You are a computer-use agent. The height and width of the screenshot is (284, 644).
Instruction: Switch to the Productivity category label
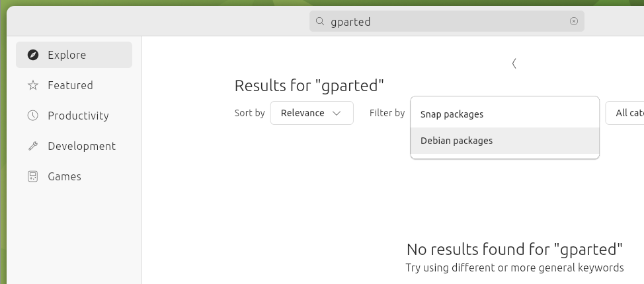coord(78,116)
